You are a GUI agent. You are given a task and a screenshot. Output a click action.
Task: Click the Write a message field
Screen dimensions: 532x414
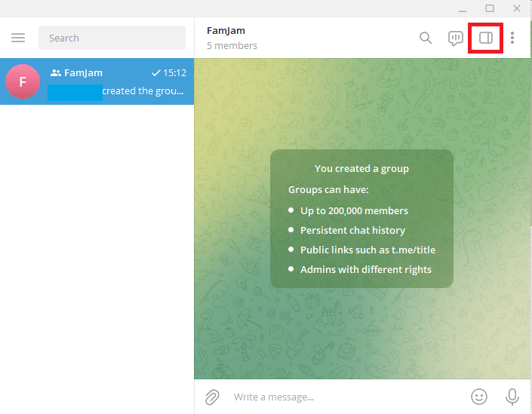[346, 397]
